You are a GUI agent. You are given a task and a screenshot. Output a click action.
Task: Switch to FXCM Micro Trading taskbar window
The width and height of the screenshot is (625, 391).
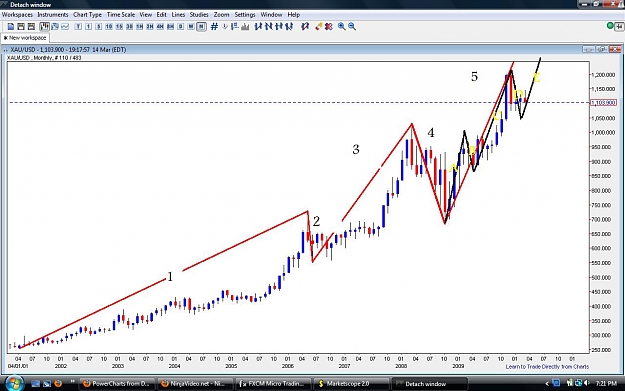[272, 383]
